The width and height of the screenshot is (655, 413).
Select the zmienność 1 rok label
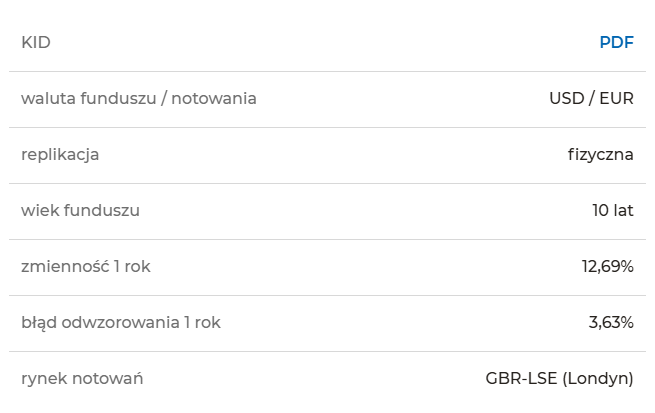(x=86, y=266)
